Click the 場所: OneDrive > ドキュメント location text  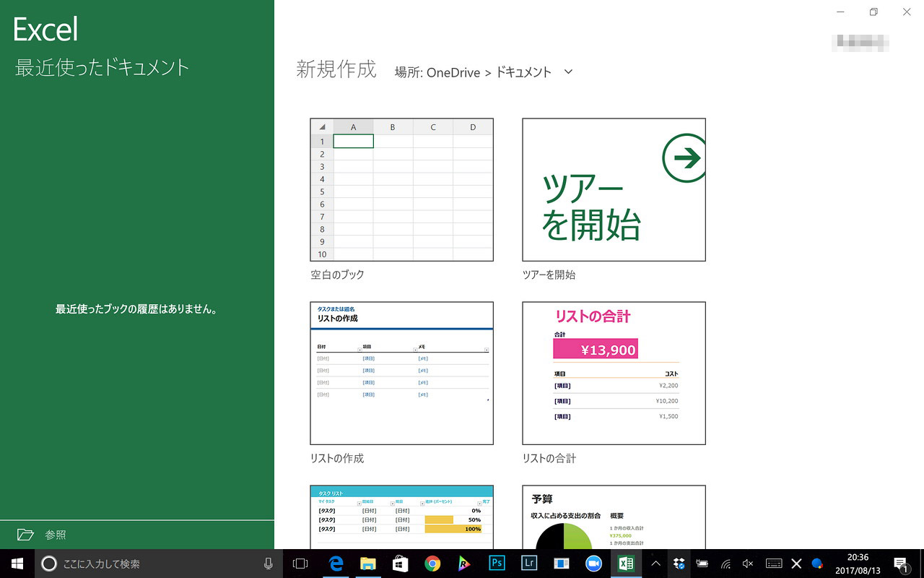click(x=473, y=72)
